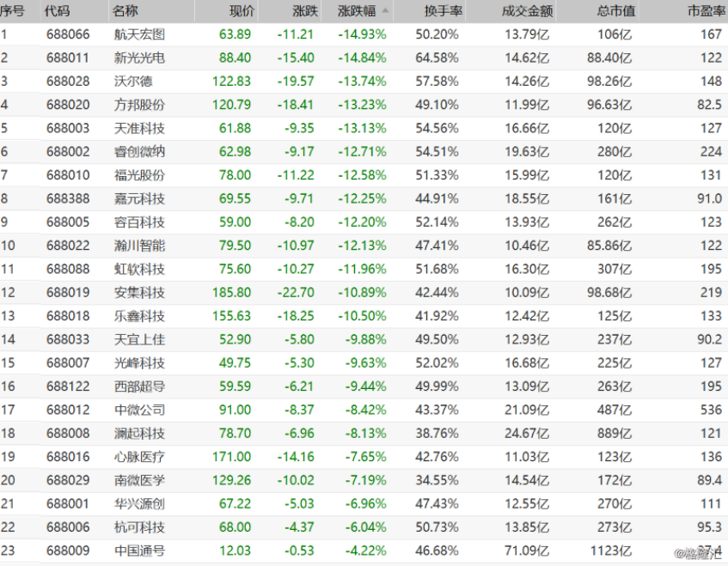Image resolution: width=728 pixels, height=566 pixels.
Task: Click the 序号 column header
Action: click(12, 10)
